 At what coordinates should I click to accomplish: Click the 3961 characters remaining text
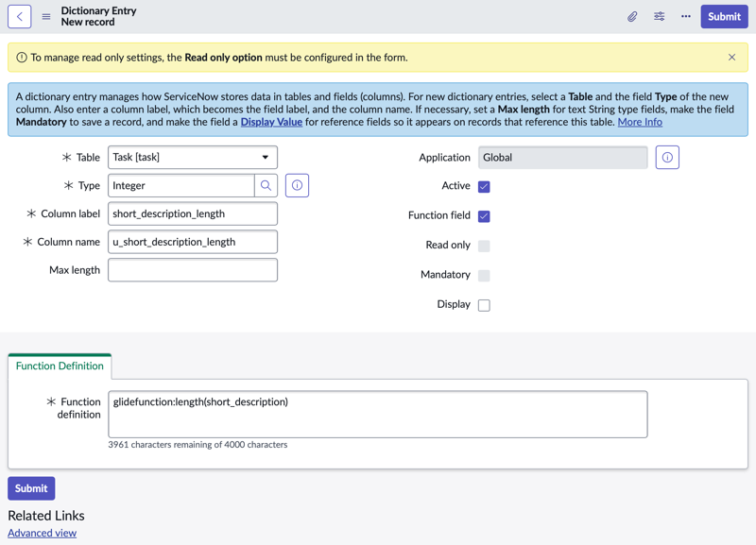click(x=198, y=445)
